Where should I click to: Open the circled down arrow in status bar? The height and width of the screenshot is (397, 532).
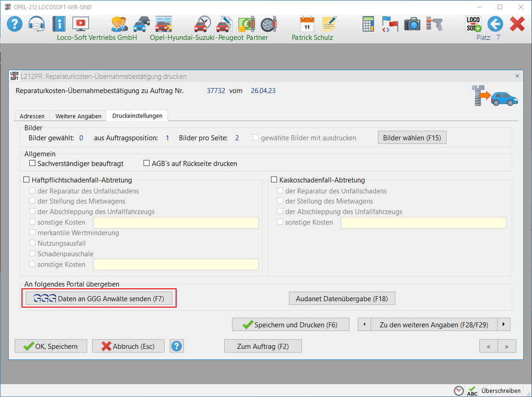tap(459, 391)
